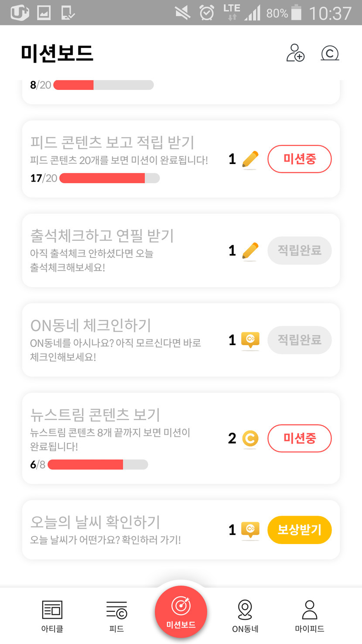The height and width of the screenshot is (644, 362).
Task: Click the 6/8 뉴스트림 progress bar
Action: click(x=98, y=465)
